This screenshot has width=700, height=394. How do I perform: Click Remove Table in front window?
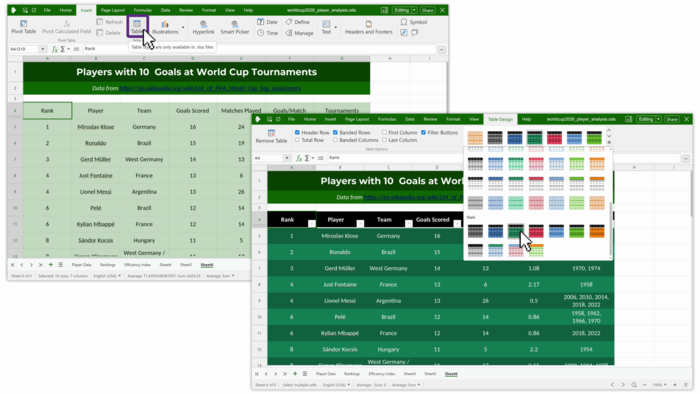click(x=271, y=137)
